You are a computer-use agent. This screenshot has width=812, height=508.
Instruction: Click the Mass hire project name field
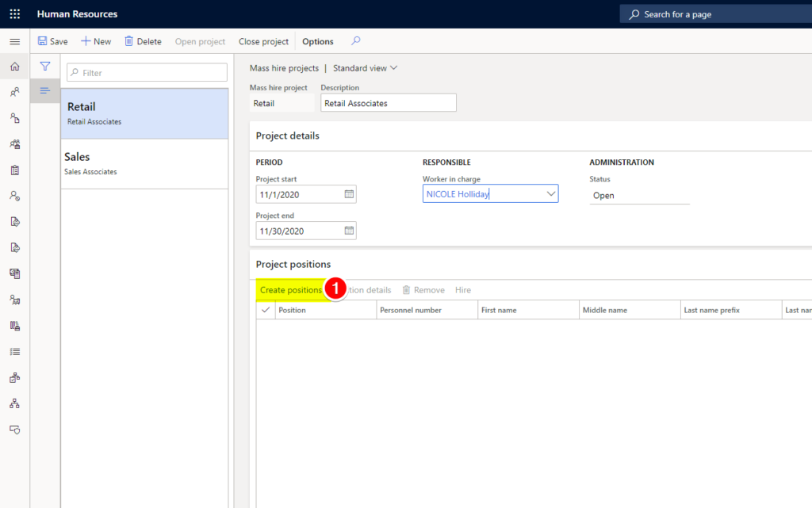pyautogui.click(x=282, y=103)
